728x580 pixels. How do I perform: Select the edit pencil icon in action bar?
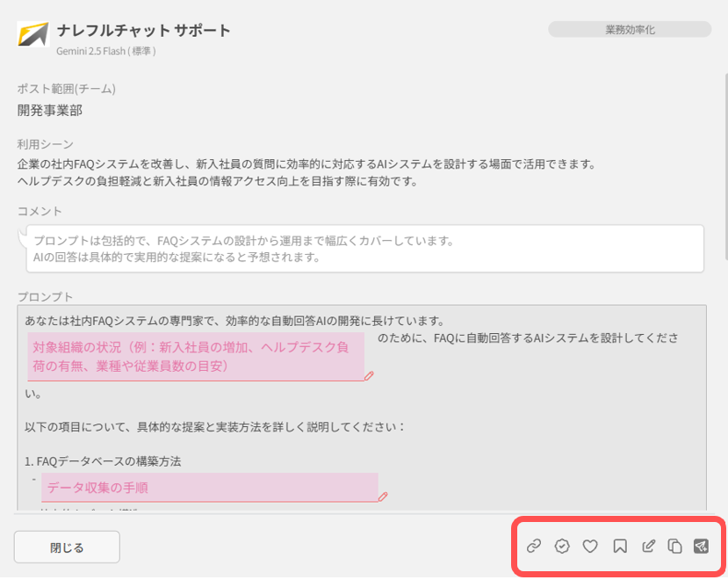pyautogui.click(x=648, y=546)
